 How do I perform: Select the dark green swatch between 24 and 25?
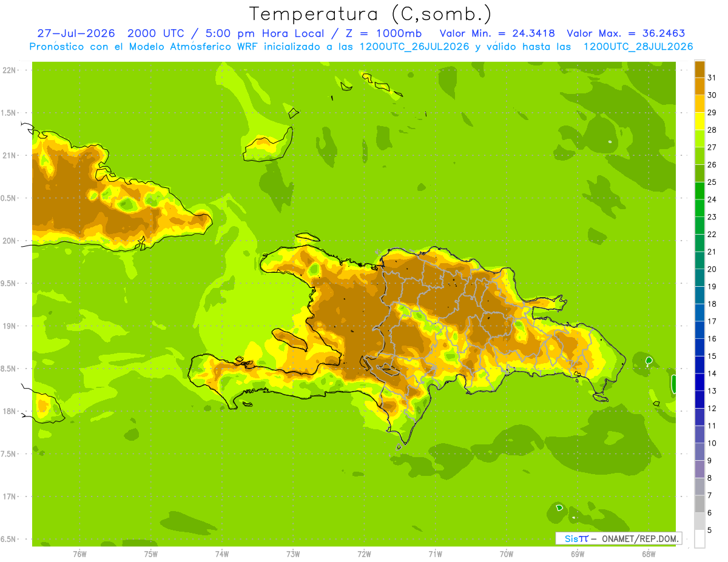pyautogui.click(x=699, y=191)
